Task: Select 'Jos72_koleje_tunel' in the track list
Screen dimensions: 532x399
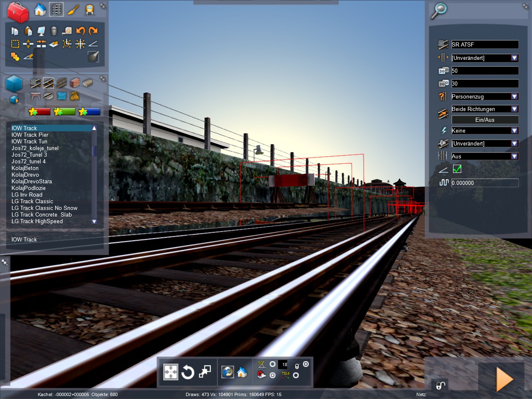Action: [35, 148]
